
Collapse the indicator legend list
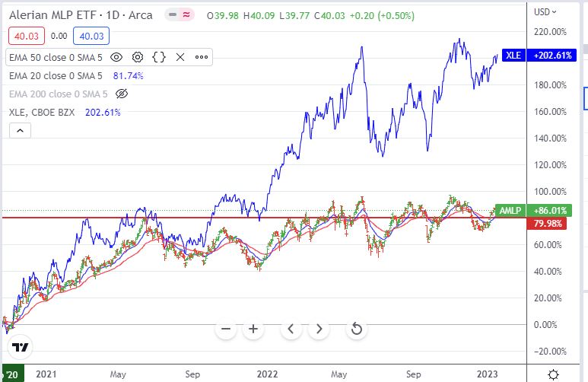coord(21,131)
